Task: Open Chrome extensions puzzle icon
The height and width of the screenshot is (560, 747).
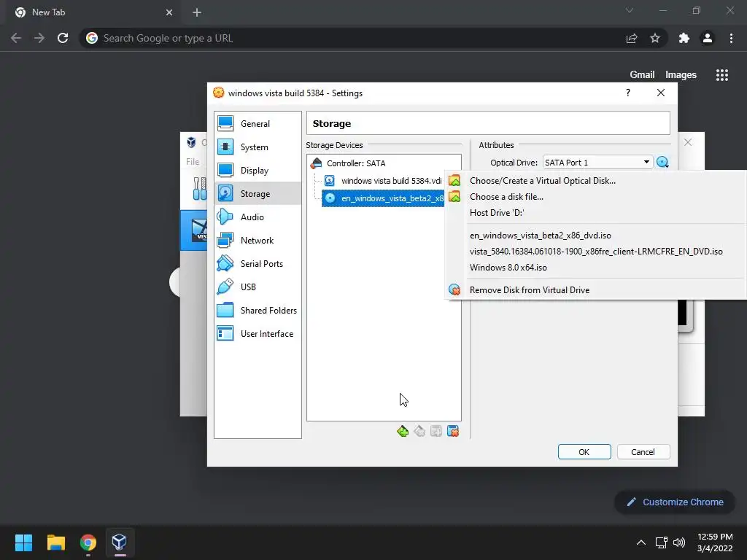Action: pos(684,38)
